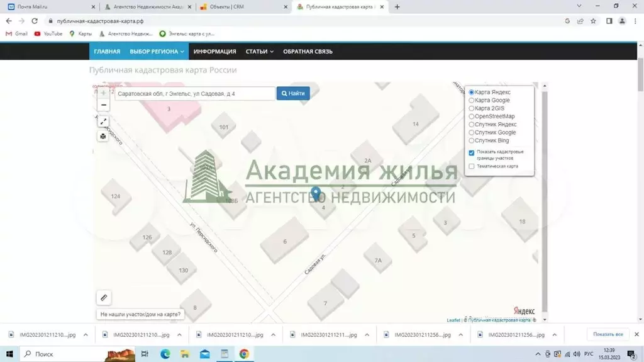Open Chrome side panel icon
Viewport: 644px width, 362px height.
pyautogui.click(x=609, y=21)
